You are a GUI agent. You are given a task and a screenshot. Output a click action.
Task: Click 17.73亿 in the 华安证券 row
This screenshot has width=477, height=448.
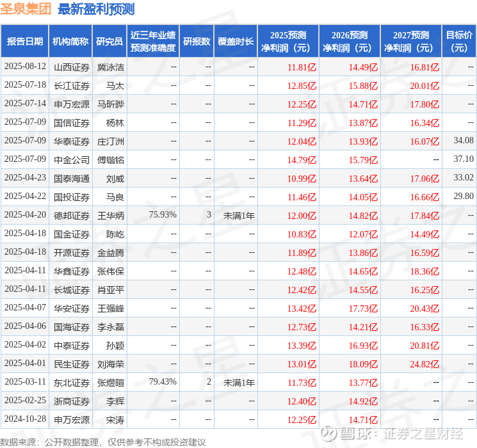pos(363,308)
